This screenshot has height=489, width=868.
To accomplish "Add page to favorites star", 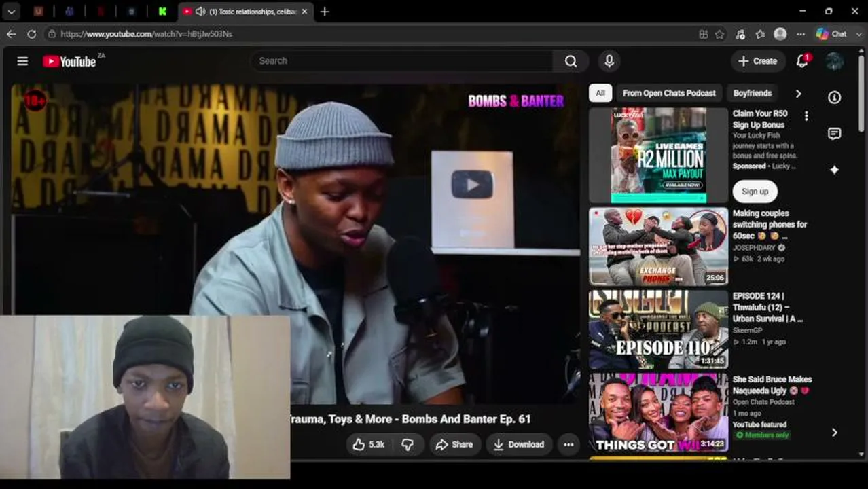I will [x=719, y=34].
